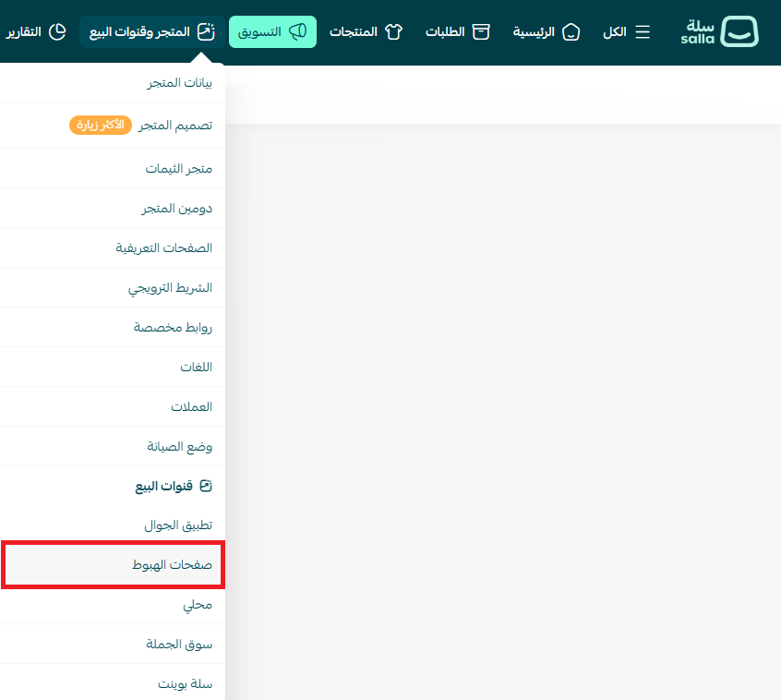Open روابط مخصصة entry
The height and width of the screenshot is (700, 781).
(113, 327)
